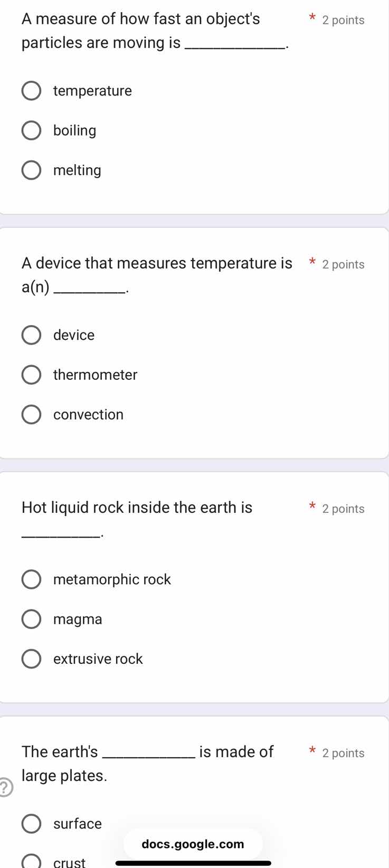Select metamorphic rock option
Viewport: 389px width, 868px height.
click(x=31, y=579)
